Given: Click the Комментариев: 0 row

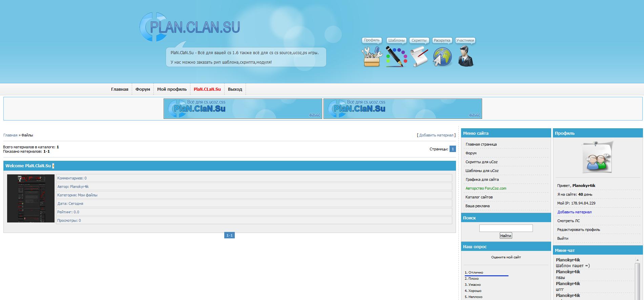Looking at the screenshot, I should coord(254,178).
